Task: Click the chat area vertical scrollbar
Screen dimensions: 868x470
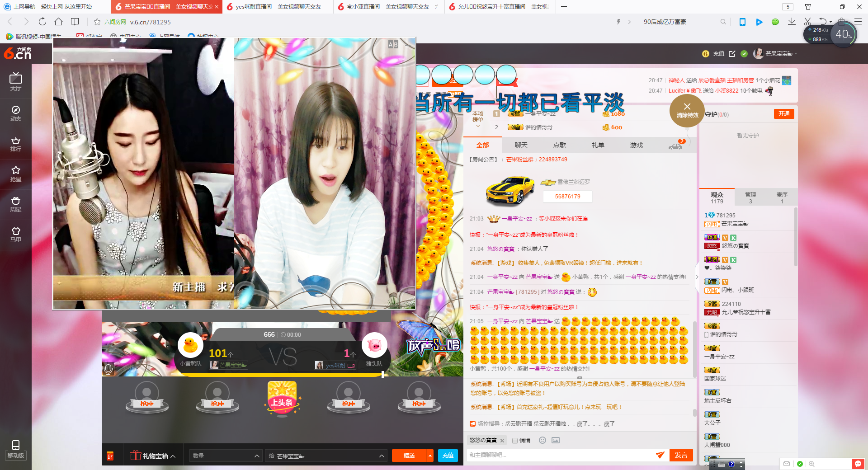Action: (x=695, y=349)
